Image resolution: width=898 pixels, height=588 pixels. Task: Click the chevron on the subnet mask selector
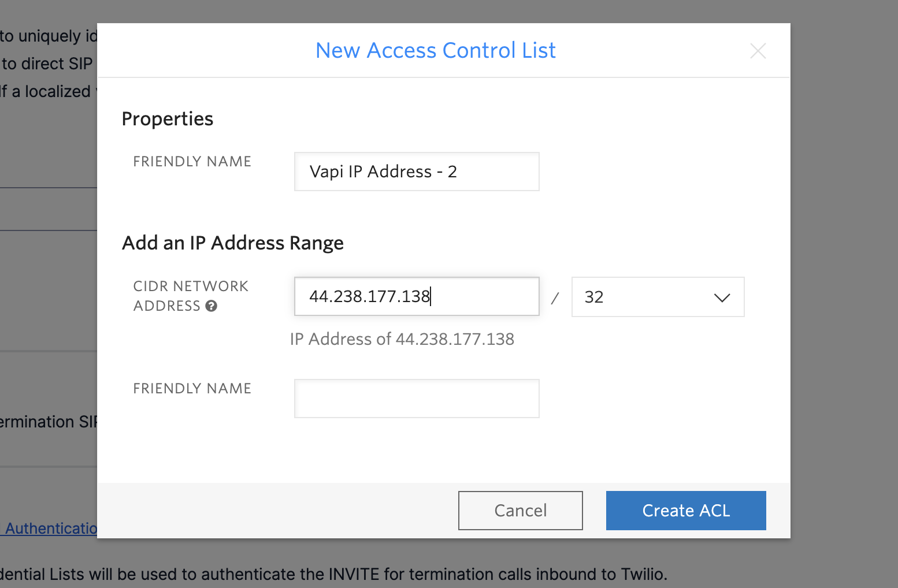[721, 298]
